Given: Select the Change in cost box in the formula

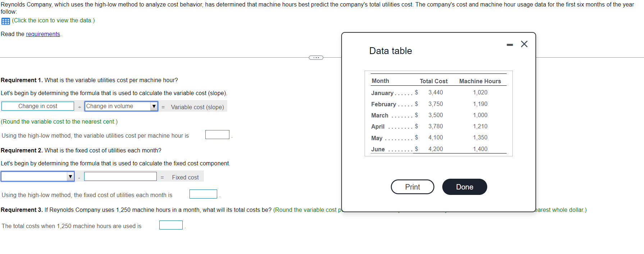Looking at the screenshot, I should tap(37, 106).
